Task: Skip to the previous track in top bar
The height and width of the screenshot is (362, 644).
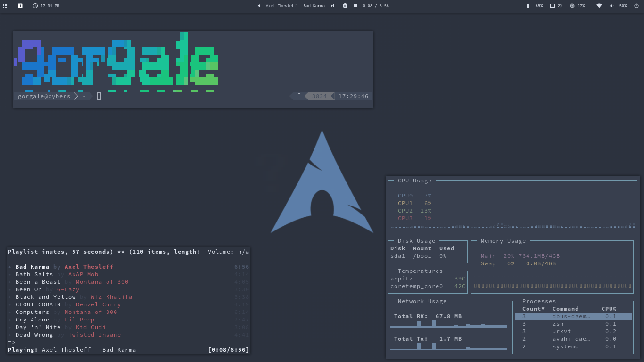Action: [x=258, y=6]
